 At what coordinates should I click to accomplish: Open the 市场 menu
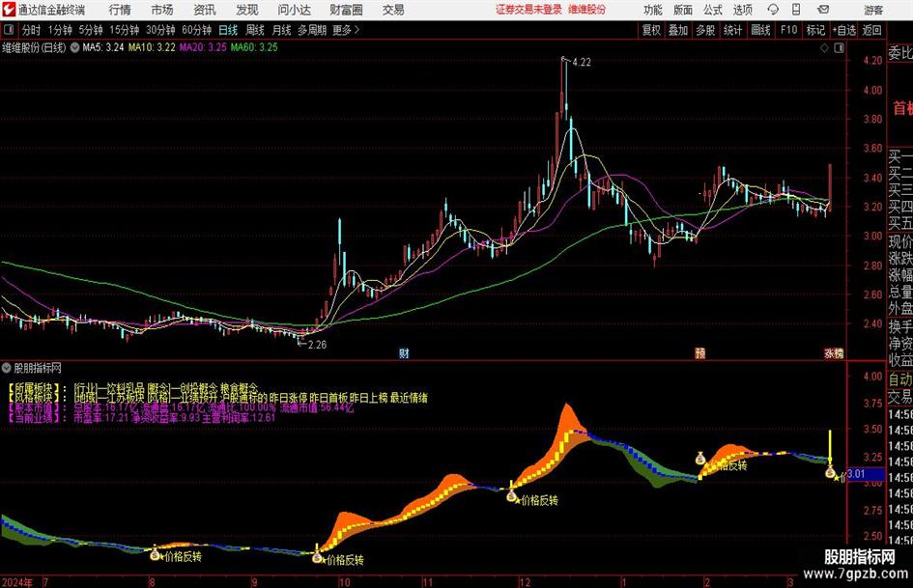162,10
